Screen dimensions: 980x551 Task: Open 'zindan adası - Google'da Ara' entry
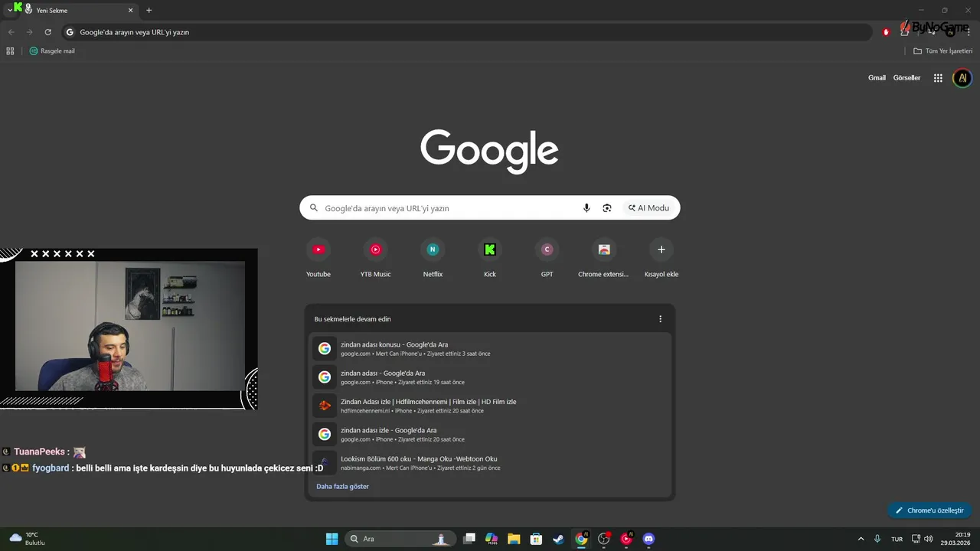pyautogui.click(x=490, y=377)
